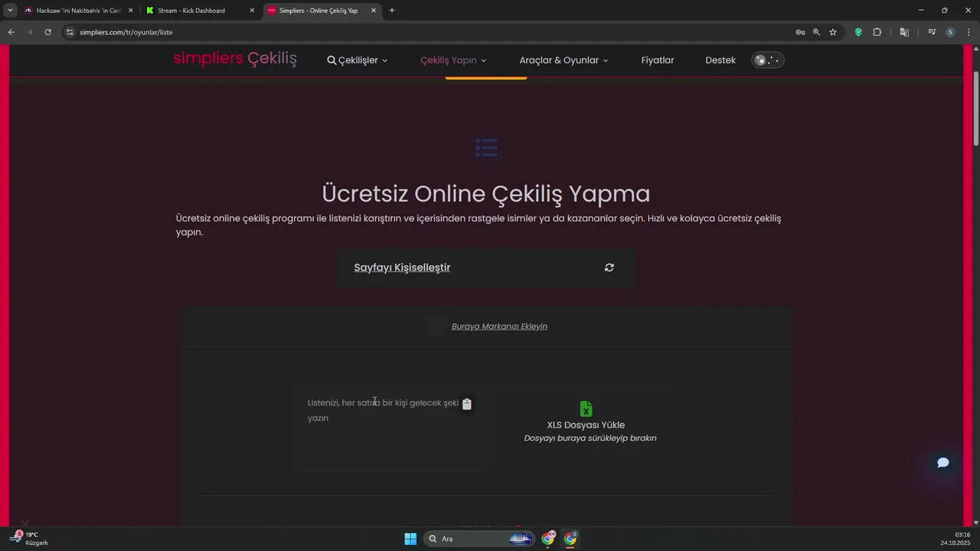The height and width of the screenshot is (551, 980).
Task: Click the clipboard paste icon in the list box
Action: 467,404
